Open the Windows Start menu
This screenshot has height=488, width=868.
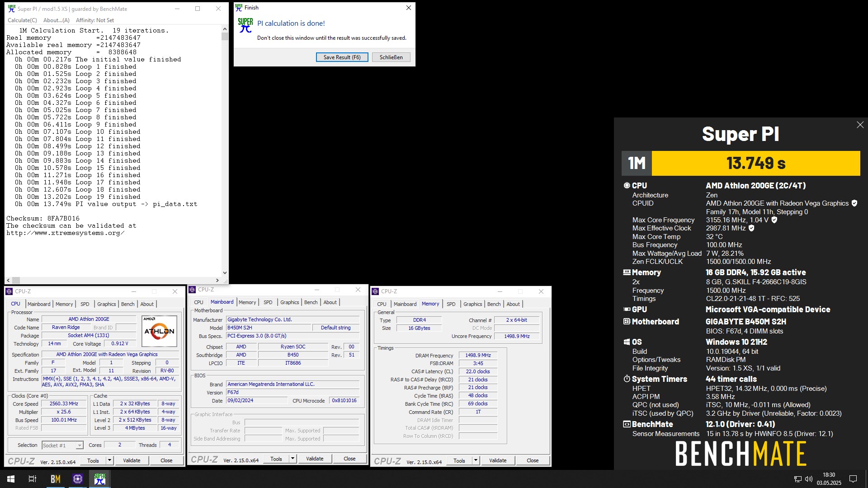click(11, 479)
